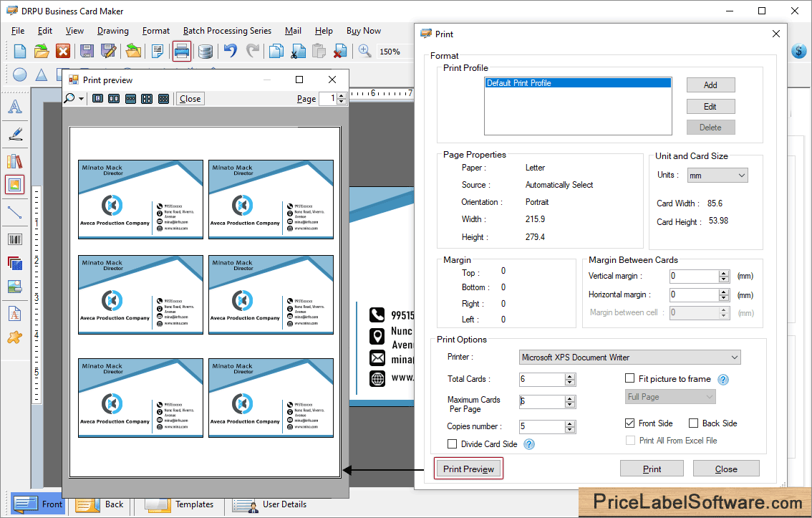This screenshot has width=812, height=518.
Task: Open the Format menu
Action: (x=156, y=31)
